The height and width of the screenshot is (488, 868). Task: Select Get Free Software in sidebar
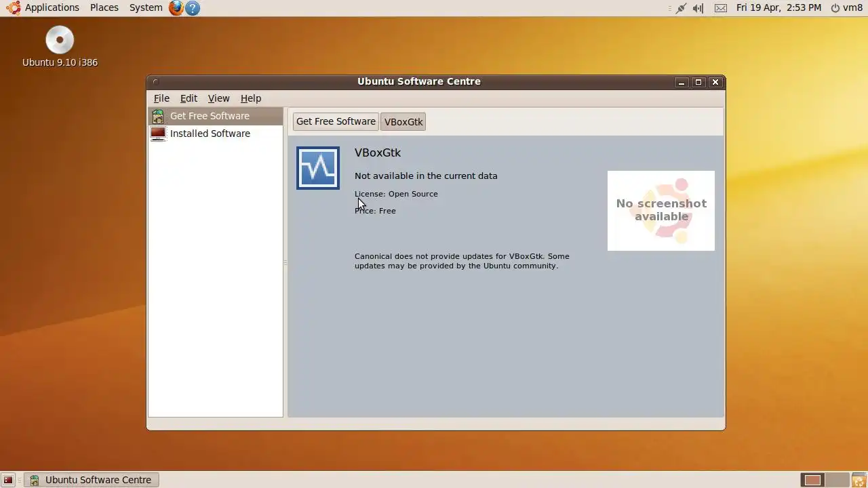(216, 116)
